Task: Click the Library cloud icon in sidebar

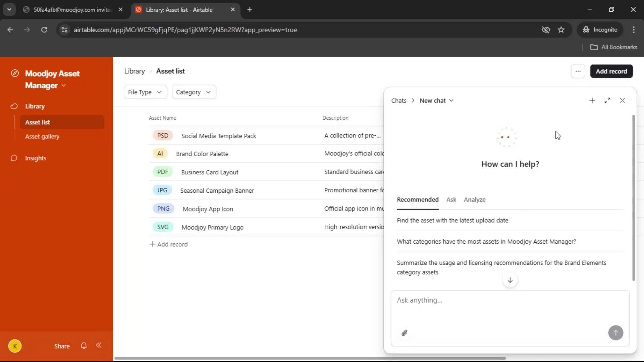Action: tap(14, 106)
